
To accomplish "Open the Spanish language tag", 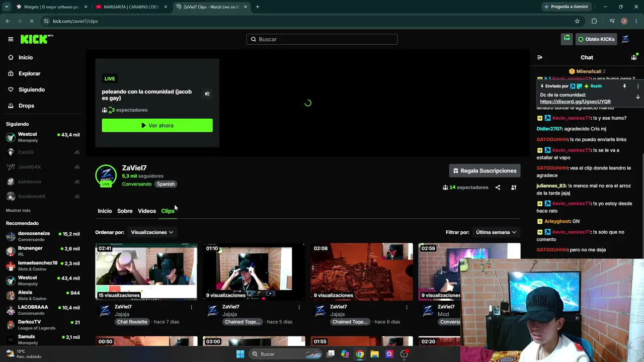I will (166, 184).
